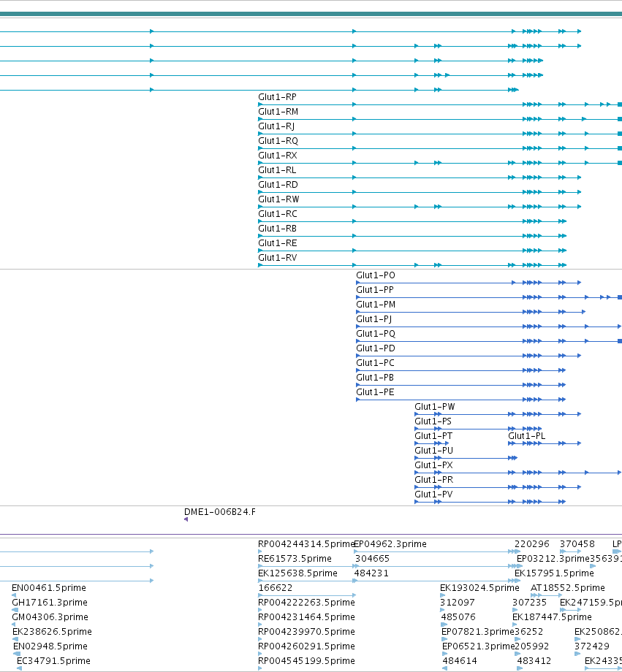The height and width of the screenshot is (672, 622).
Task: Select the GM04306.3prime EST label
Action: click(x=50, y=617)
